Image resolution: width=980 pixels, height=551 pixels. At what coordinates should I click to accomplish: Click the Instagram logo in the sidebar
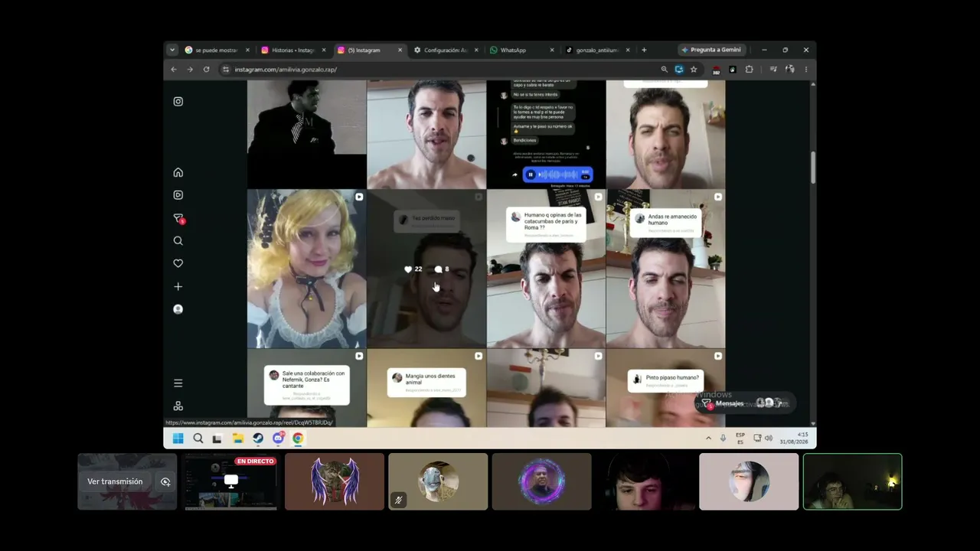[x=178, y=101]
